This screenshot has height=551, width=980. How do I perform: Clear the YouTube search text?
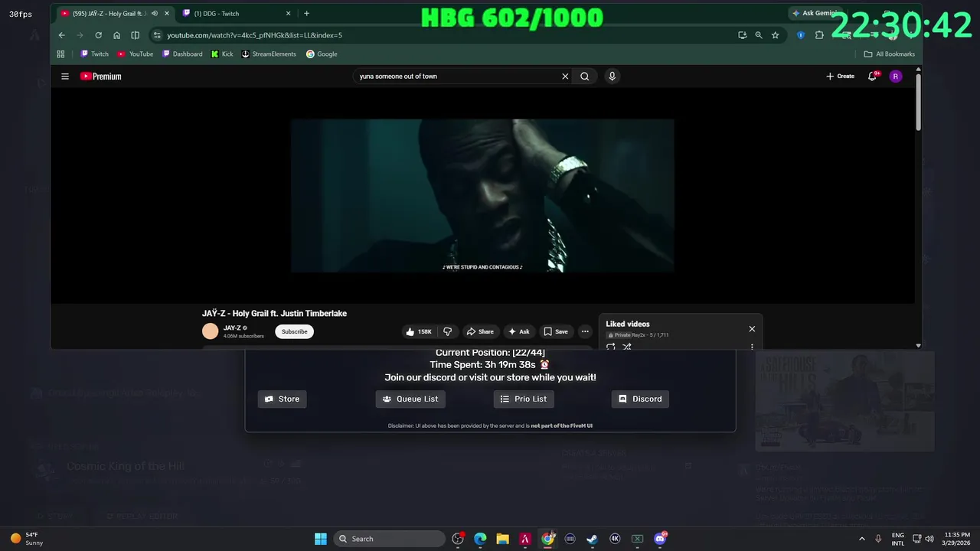(x=565, y=77)
